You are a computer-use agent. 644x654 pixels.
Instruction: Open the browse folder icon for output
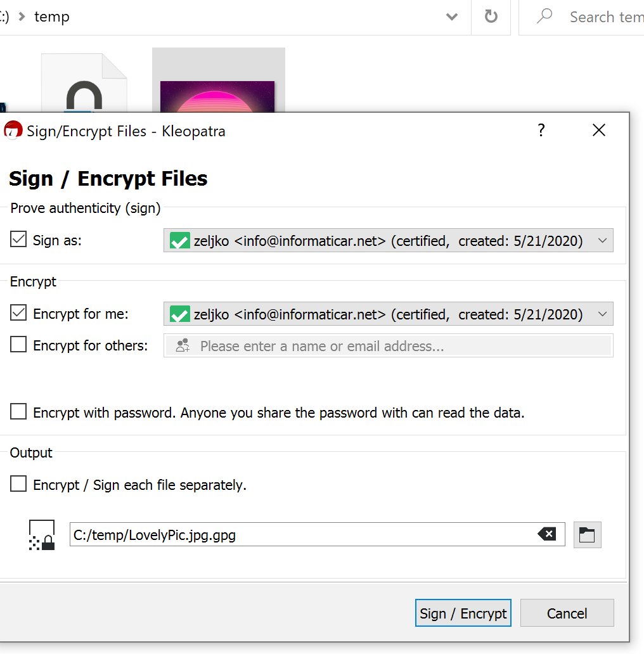[587, 535]
